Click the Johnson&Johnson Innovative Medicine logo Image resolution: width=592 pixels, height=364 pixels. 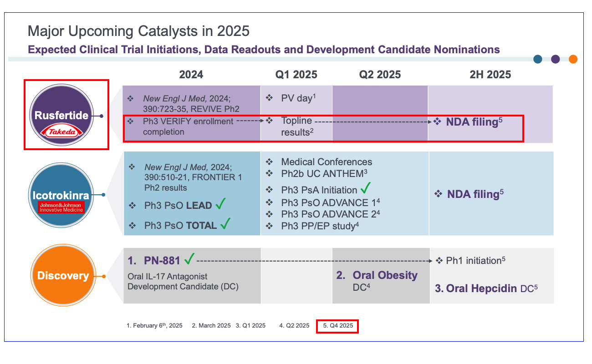point(61,208)
